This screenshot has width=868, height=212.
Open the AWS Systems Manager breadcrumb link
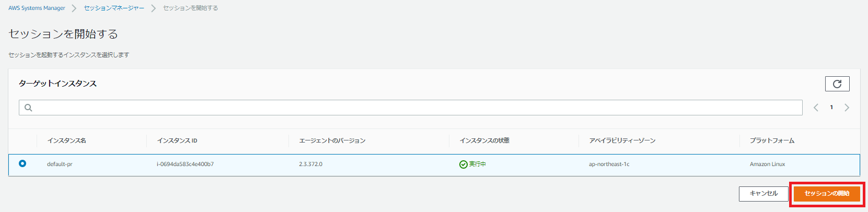pos(37,8)
